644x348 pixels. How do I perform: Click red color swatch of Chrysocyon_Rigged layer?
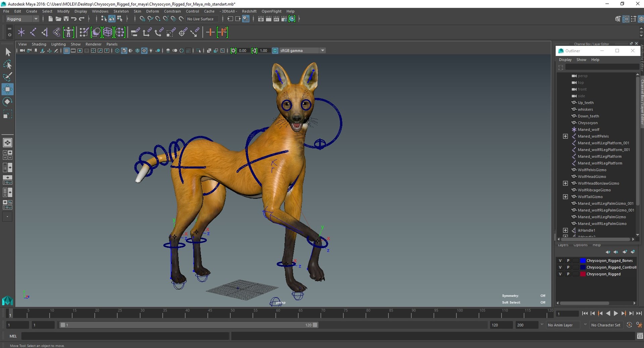point(583,274)
